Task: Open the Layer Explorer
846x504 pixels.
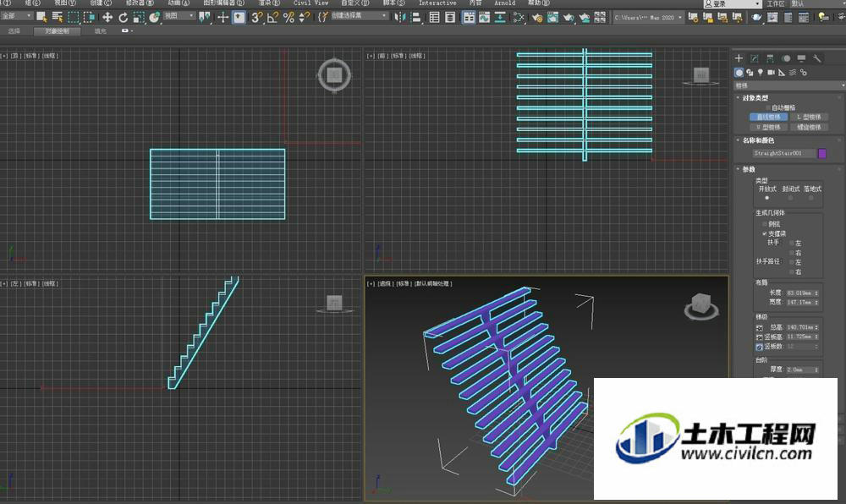Action: tap(450, 17)
